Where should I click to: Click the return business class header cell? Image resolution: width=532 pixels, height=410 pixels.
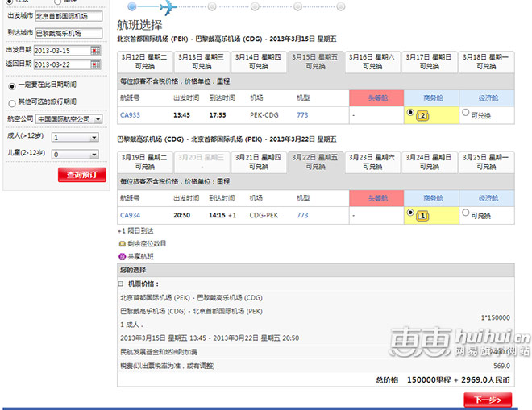(431, 198)
